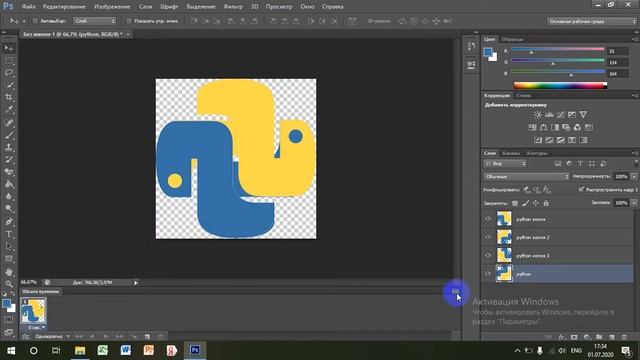The width and height of the screenshot is (640, 360).
Task: Switch to the Стили tab
Action: pyautogui.click(x=523, y=96)
